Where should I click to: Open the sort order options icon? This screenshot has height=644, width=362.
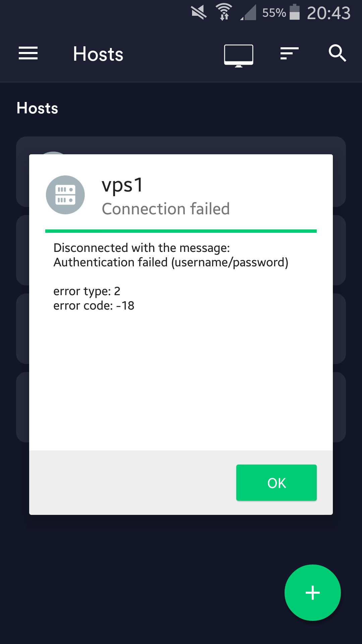[289, 54]
